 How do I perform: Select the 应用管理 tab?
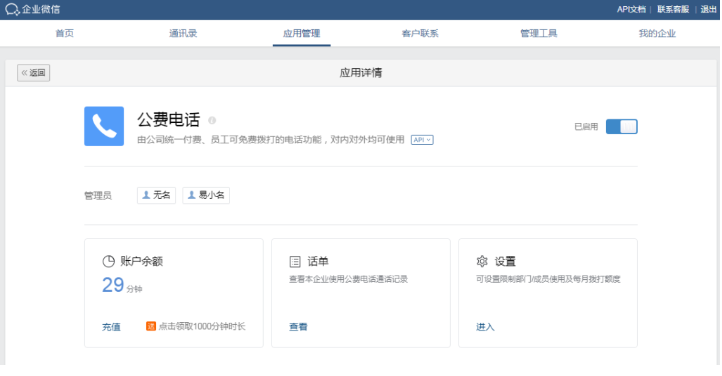302,33
